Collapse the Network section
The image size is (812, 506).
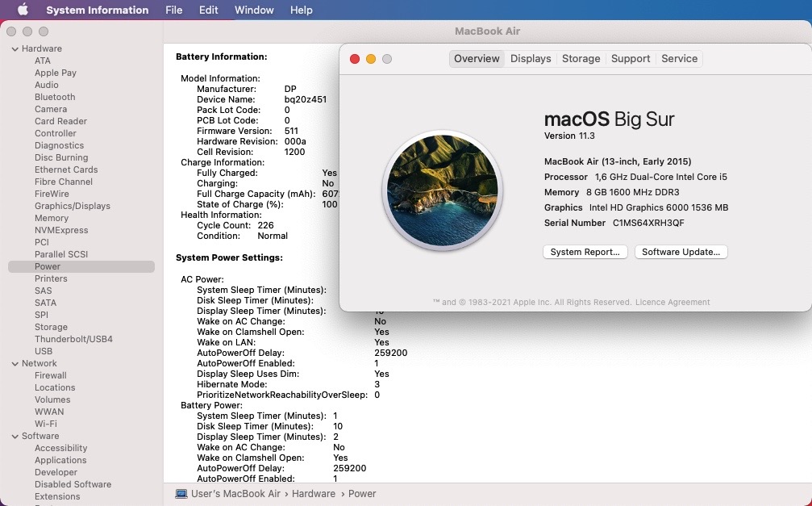click(15, 363)
